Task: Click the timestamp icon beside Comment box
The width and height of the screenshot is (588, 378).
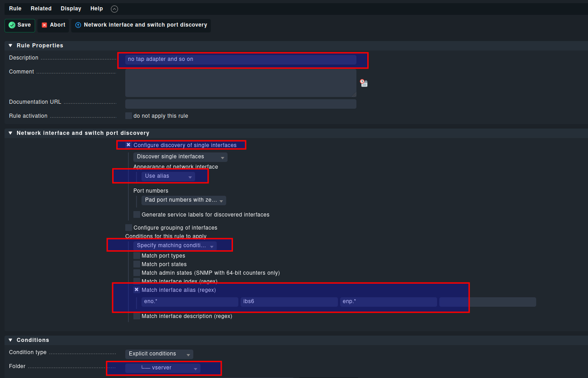Action: (x=364, y=83)
